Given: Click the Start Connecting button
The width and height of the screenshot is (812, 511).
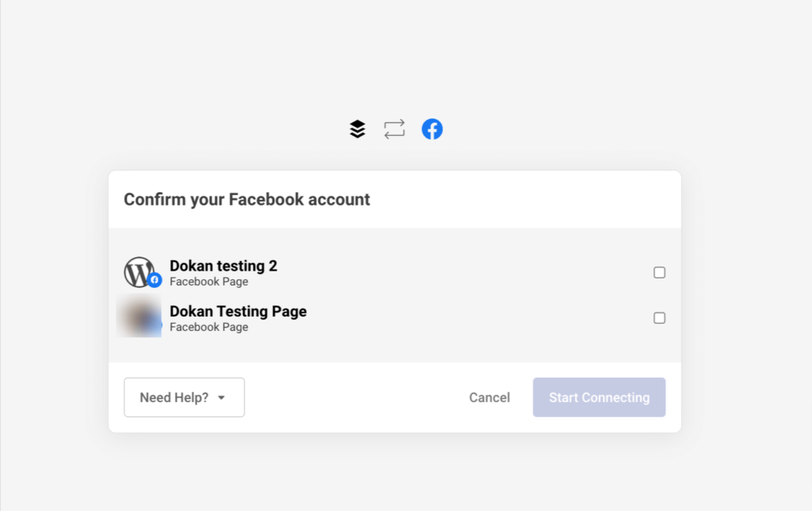Looking at the screenshot, I should coord(599,398).
